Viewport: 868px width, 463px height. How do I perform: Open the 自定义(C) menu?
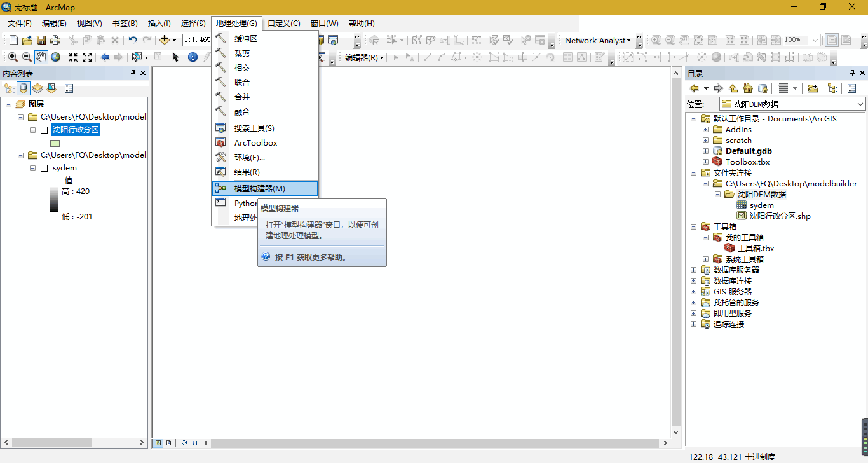pos(283,23)
